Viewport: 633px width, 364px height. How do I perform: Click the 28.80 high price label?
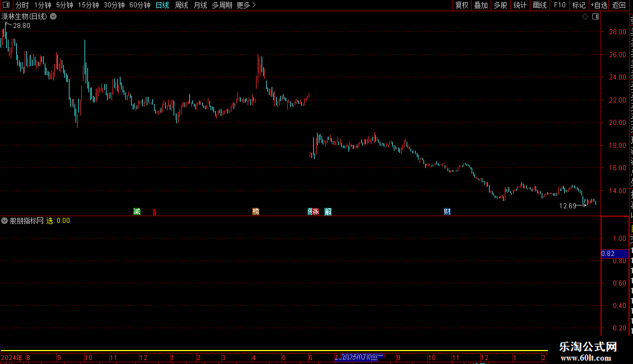click(x=21, y=25)
